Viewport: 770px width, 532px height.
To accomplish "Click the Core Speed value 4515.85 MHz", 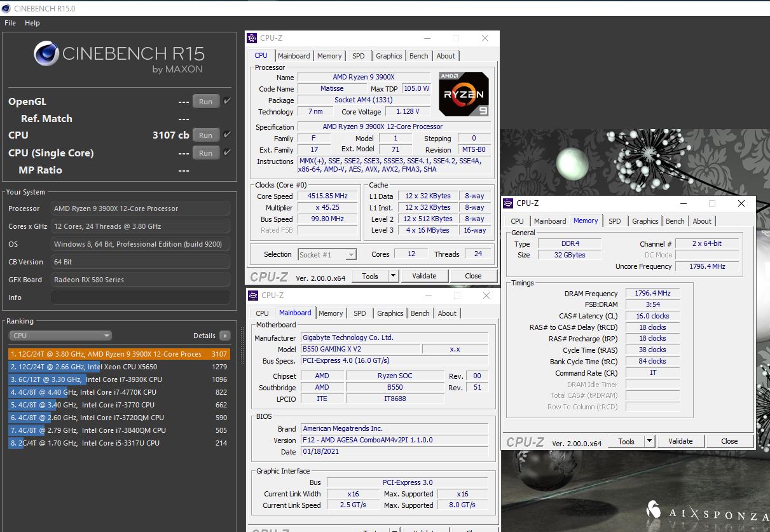I will tap(329, 196).
